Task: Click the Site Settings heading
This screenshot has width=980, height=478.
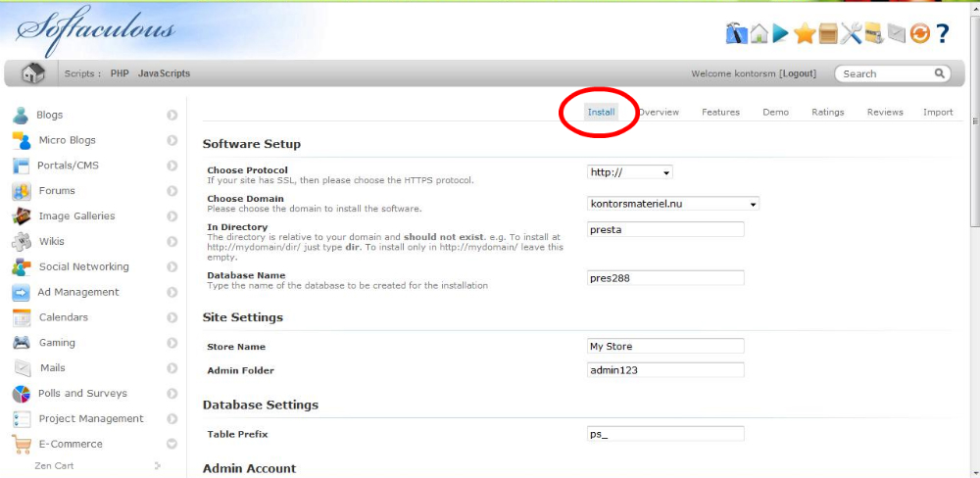Action: pos(242,317)
